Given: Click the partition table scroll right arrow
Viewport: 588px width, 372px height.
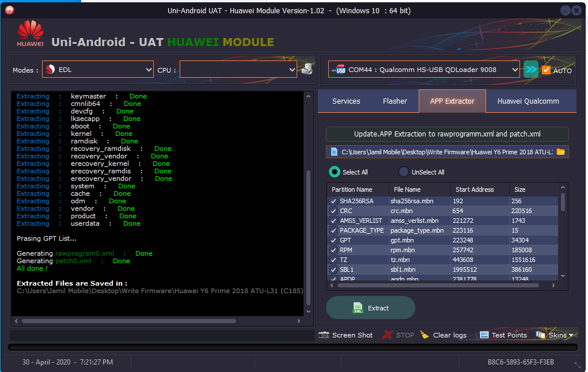Looking at the screenshot, I should pyautogui.click(x=553, y=286).
